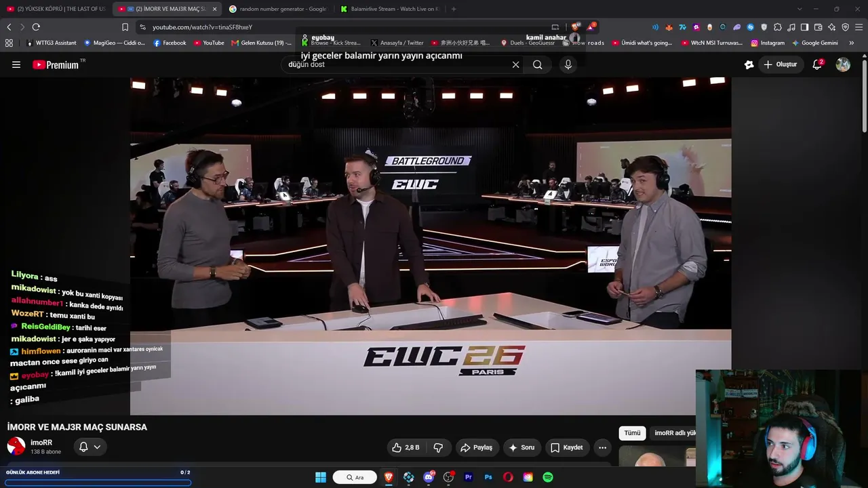Clear the YouTube search text with X
Viewport: 868px width, 488px height.
515,64
